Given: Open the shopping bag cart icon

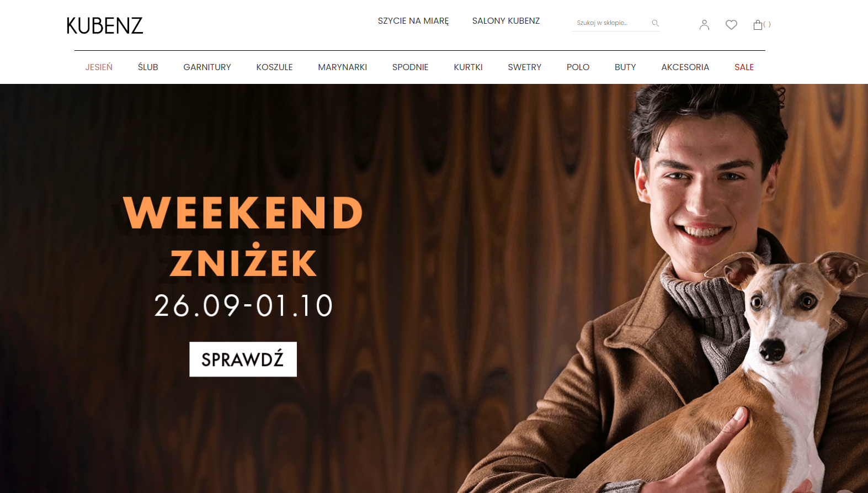Looking at the screenshot, I should [x=758, y=25].
